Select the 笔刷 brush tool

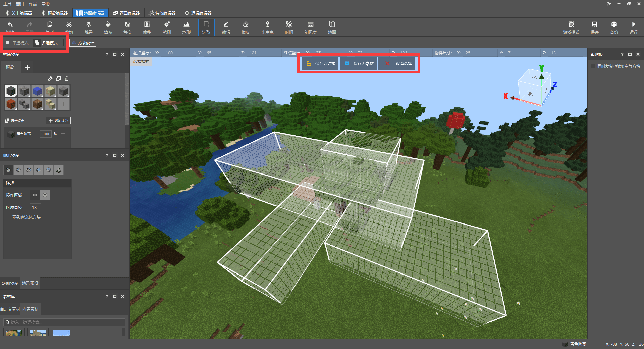pos(167,28)
